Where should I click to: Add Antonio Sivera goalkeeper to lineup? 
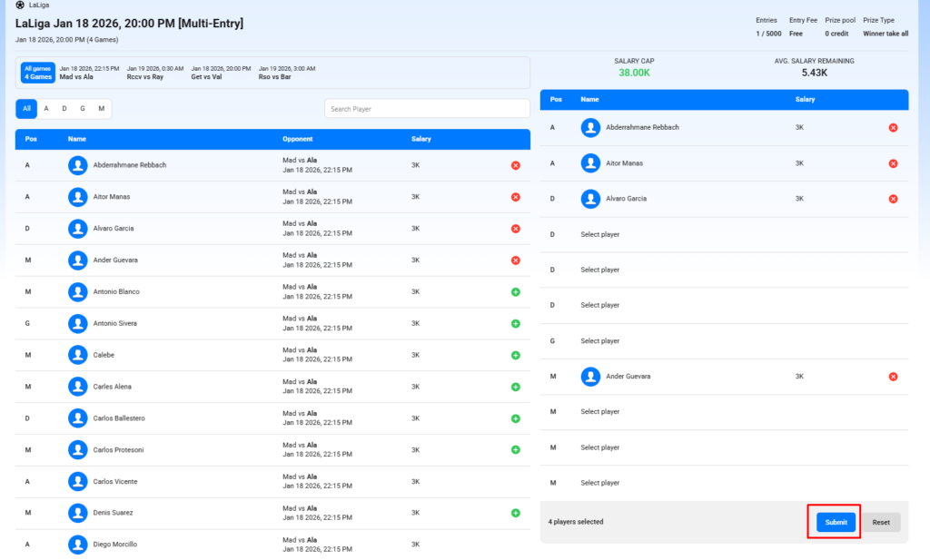516,323
